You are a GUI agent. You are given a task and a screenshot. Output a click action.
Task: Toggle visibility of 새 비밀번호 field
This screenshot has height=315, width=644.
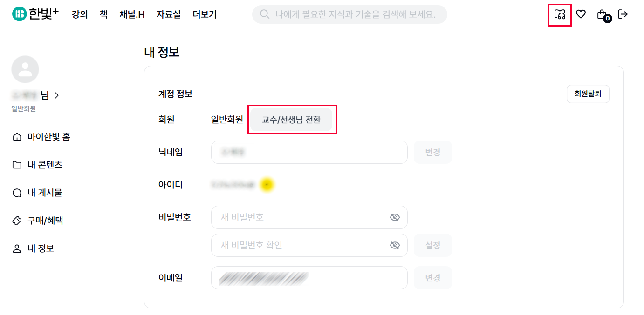point(395,217)
